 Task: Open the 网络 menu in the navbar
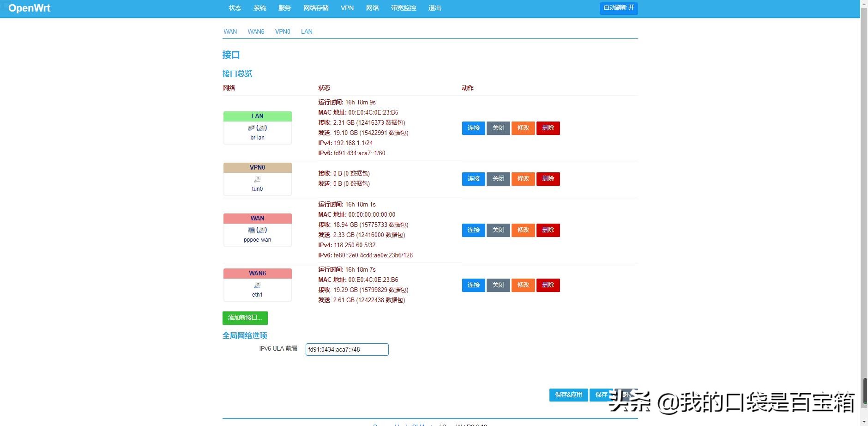[x=372, y=8]
